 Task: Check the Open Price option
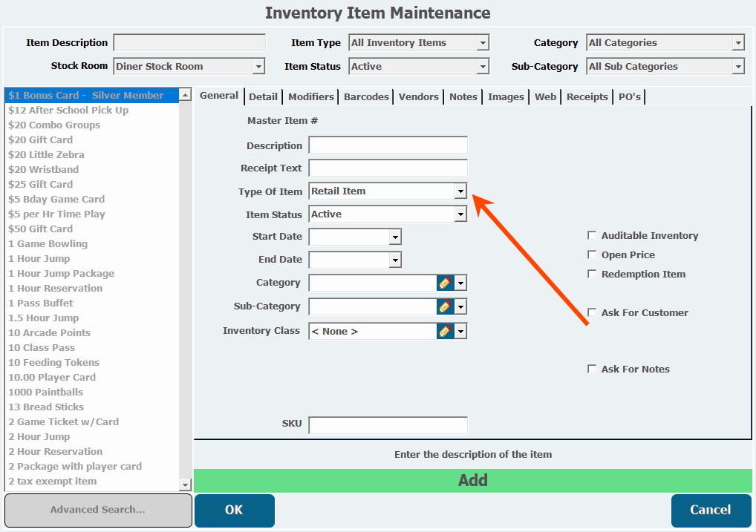(592, 255)
